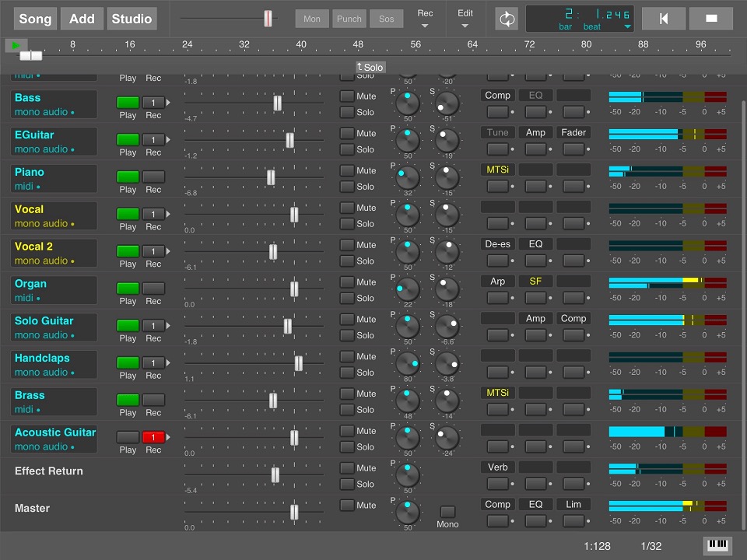The image size is (747, 560).
Task: Click the 1/32 grid value
Action: pyautogui.click(x=651, y=546)
